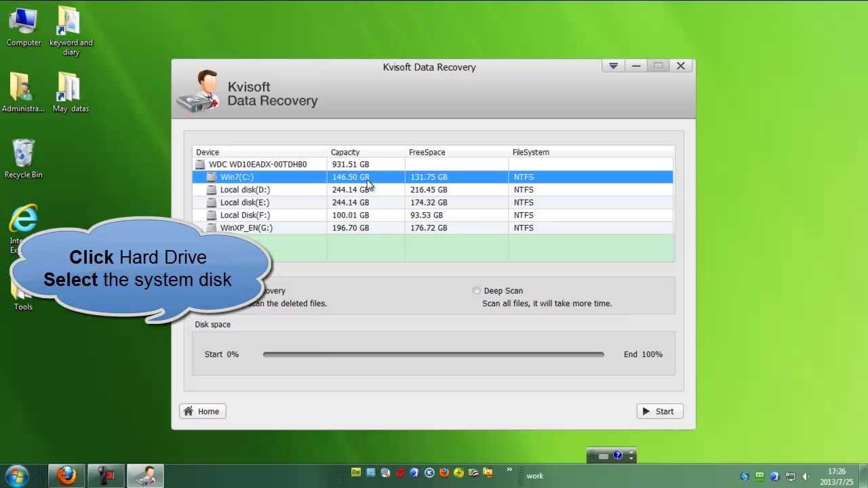The image size is (868, 488).
Task: Click NTFS in the WinXP_EN(G:) row
Action: pyautogui.click(x=524, y=228)
